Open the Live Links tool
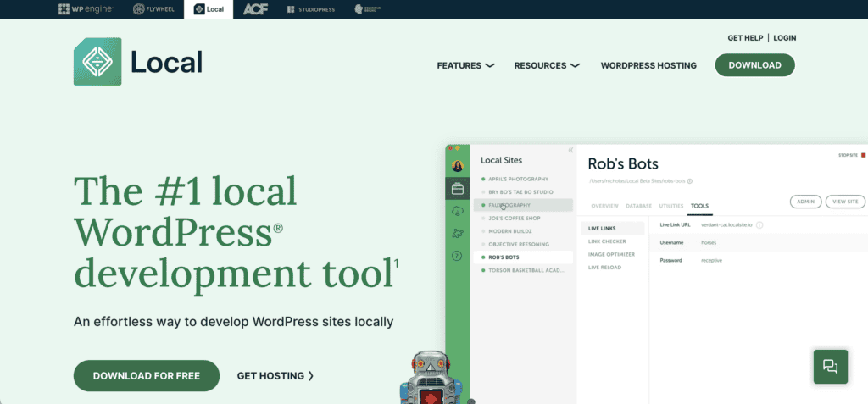 point(613,228)
